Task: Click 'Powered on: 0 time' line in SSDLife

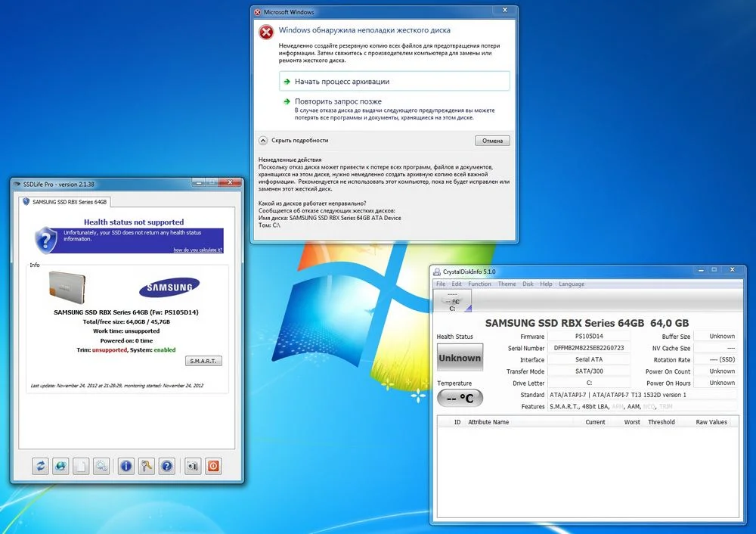Action: (x=126, y=340)
